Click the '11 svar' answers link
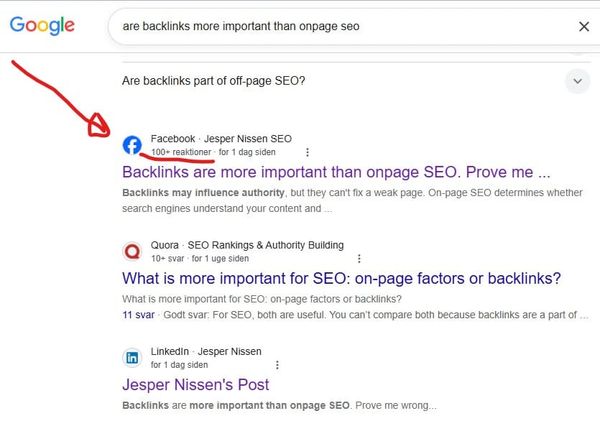The image size is (600, 426). point(138,315)
